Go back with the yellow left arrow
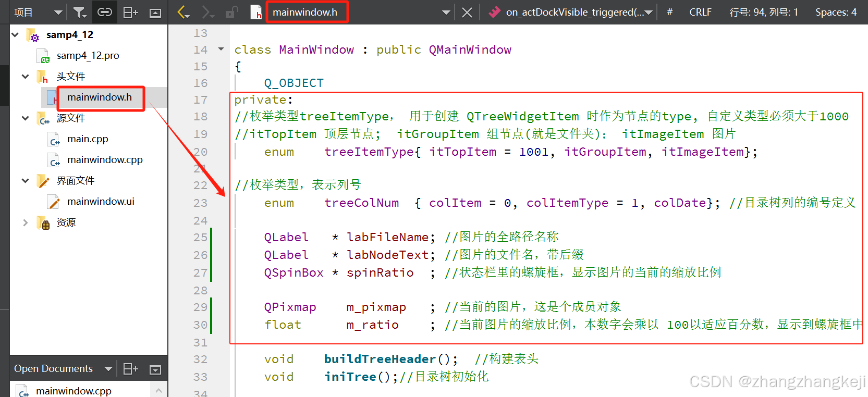This screenshot has width=868, height=397. (183, 12)
